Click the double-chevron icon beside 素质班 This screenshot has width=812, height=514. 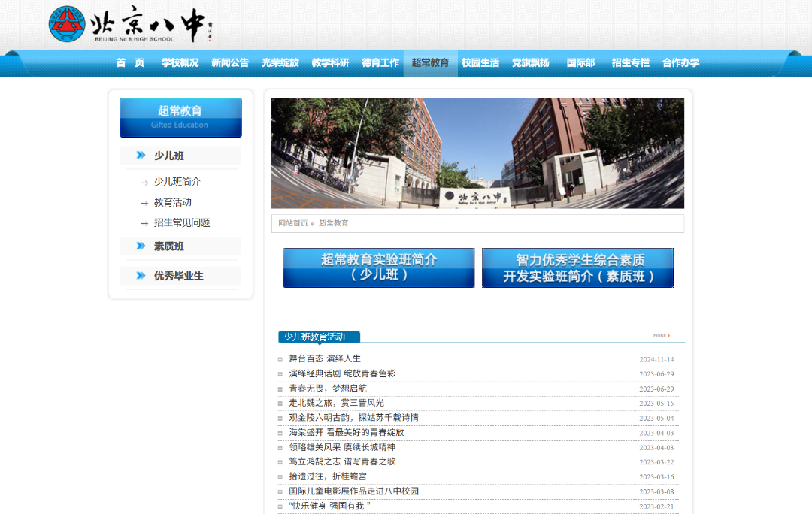pyautogui.click(x=141, y=246)
